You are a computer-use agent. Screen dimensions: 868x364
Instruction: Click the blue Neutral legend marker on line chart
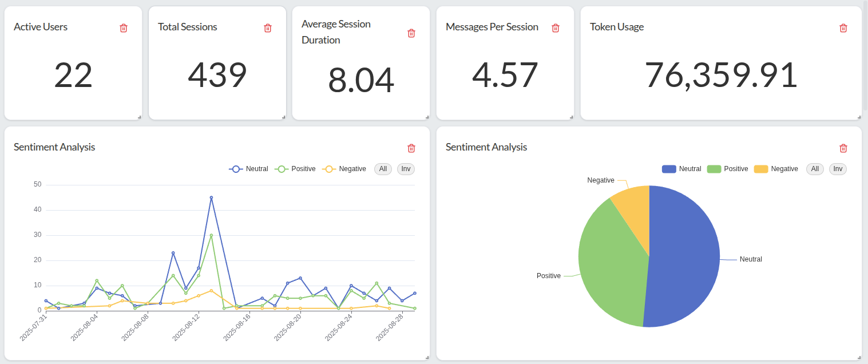point(235,169)
